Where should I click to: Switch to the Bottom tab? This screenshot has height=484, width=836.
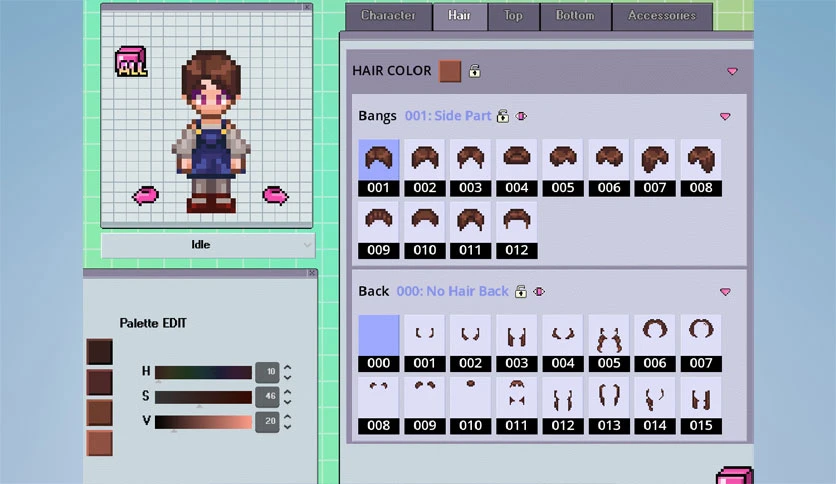575,15
